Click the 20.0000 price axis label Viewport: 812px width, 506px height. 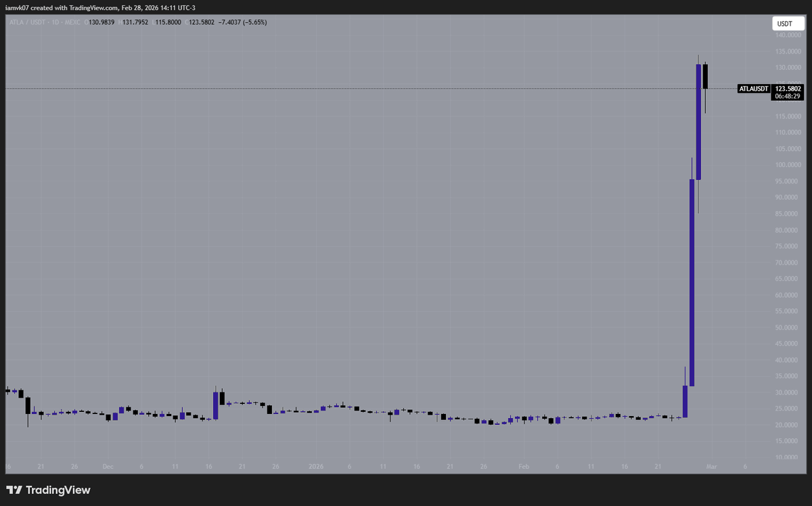coord(787,425)
